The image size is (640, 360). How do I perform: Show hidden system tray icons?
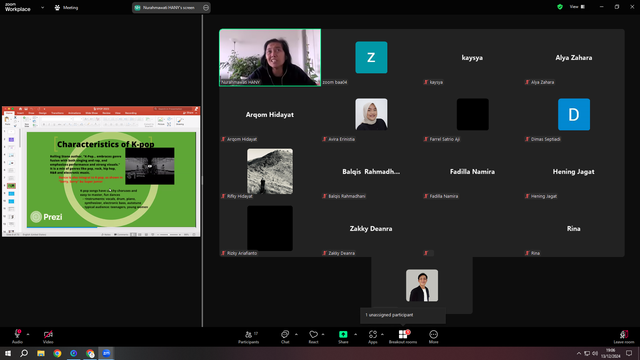coord(578,353)
